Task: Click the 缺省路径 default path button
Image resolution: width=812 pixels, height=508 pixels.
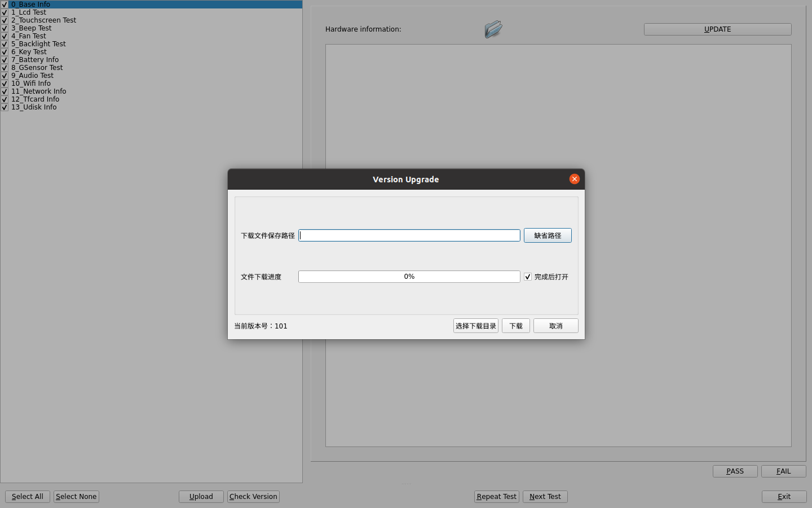Action: coord(548,235)
